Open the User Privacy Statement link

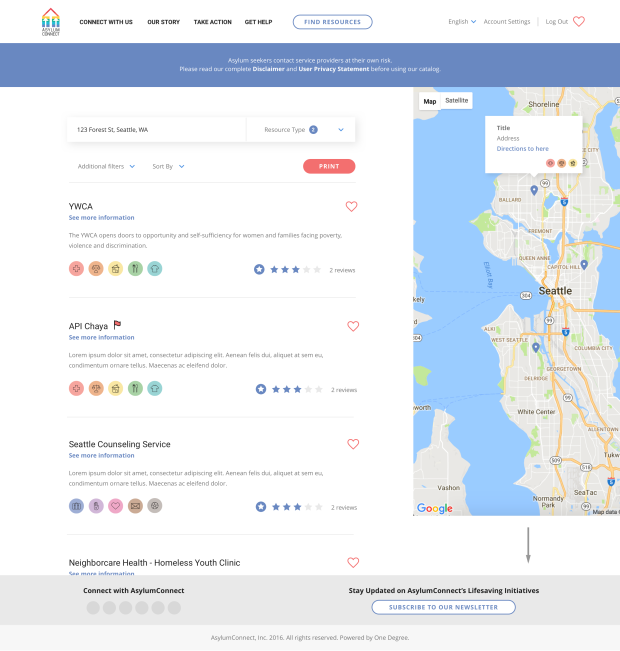point(333,69)
